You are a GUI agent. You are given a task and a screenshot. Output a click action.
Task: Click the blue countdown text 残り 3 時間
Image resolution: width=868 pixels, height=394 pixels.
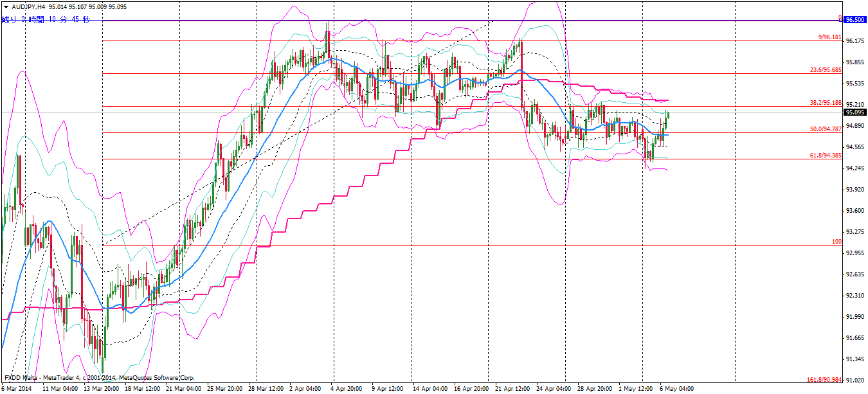coord(24,19)
